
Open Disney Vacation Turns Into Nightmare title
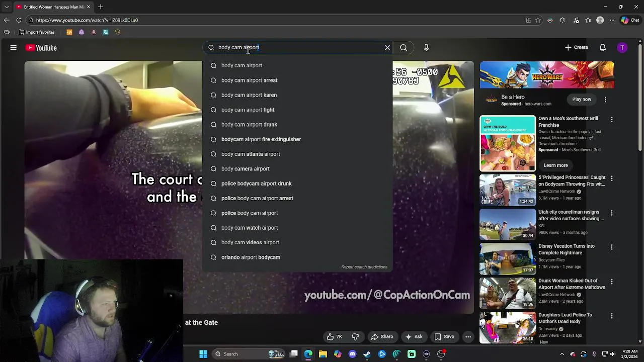point(567,249)
